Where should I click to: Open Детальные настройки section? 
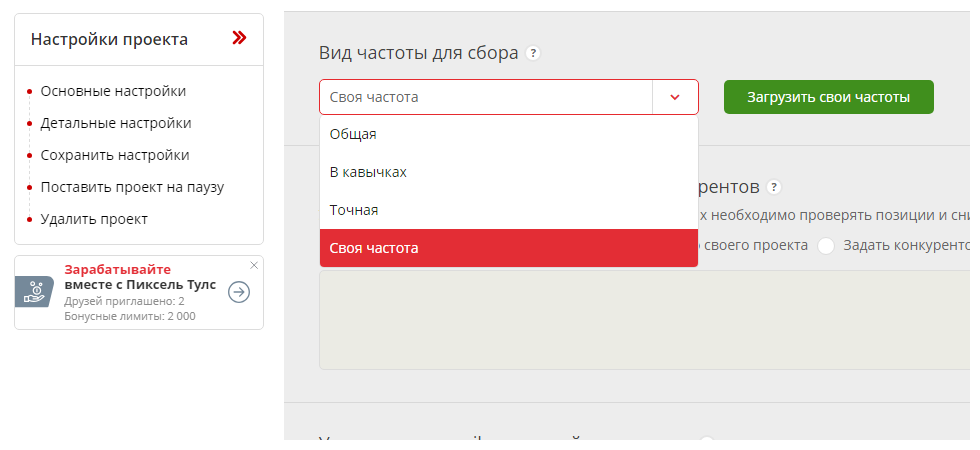pos(116,123)
